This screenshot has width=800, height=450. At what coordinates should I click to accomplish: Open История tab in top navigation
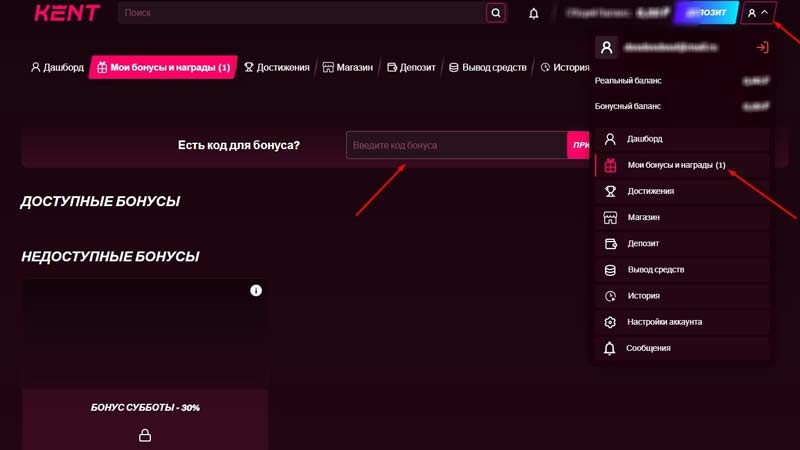point(565,67)
